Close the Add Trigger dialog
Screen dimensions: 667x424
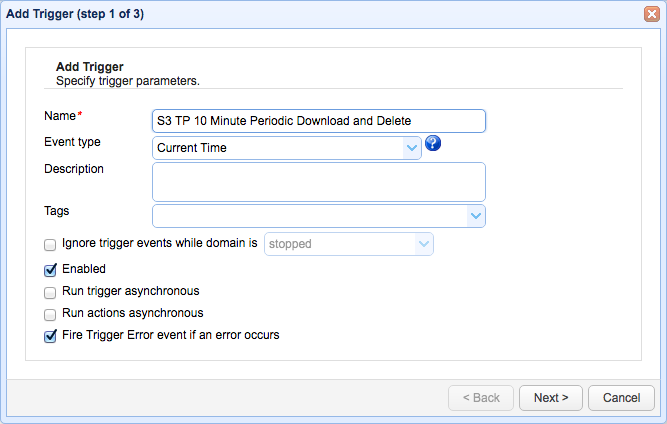(651, 14)
